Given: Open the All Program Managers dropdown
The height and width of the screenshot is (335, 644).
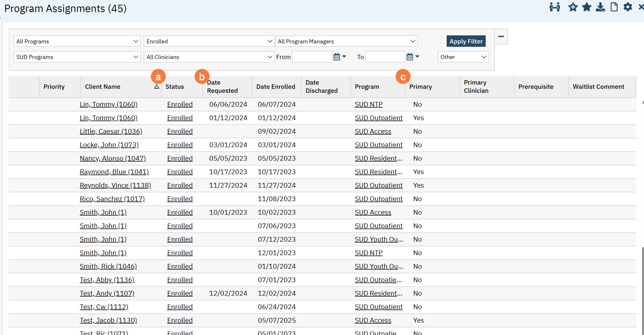Looking at the screenshot, I should [x=346, y=41].
